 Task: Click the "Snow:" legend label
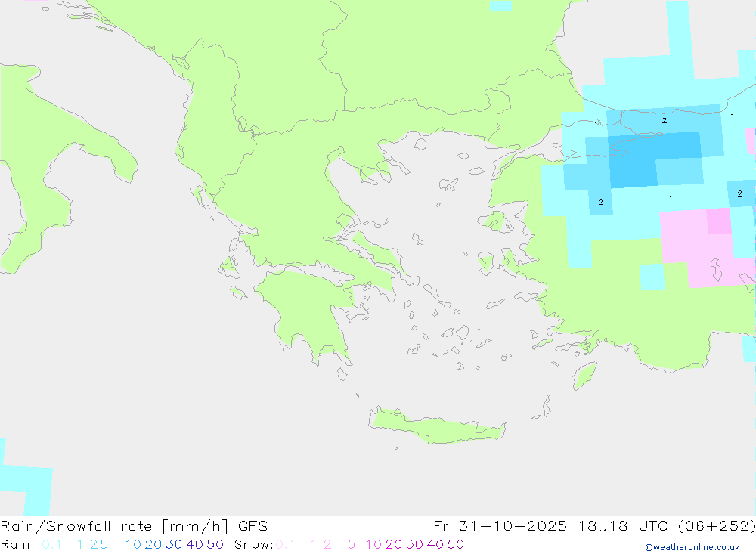pos(253,544)
